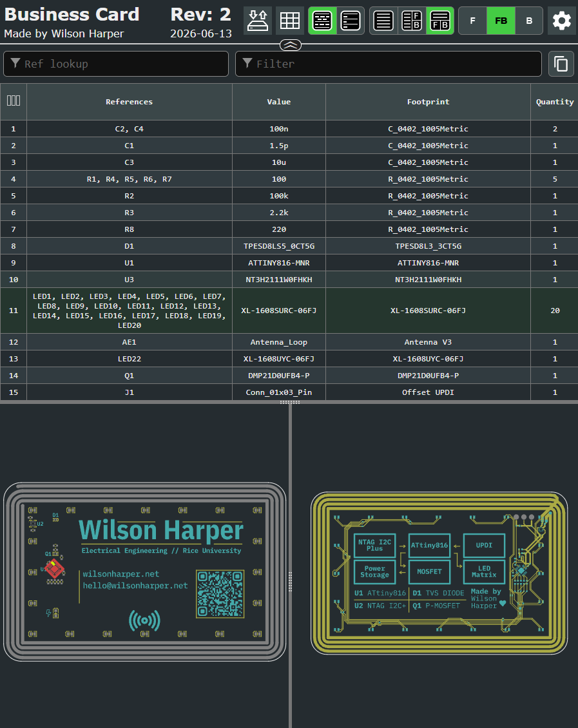The height and width of the screenshot is (728, 578).
Task: Sort by the Quantity column header
Action: tap(555, 102)
